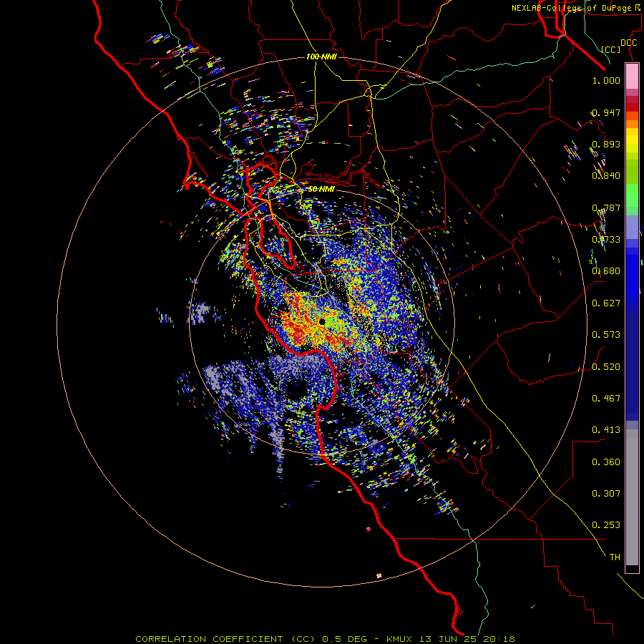Click the 100 NMI range ring label
The width and height of the screenshot is (644, 644).
[x=321, y=57]
